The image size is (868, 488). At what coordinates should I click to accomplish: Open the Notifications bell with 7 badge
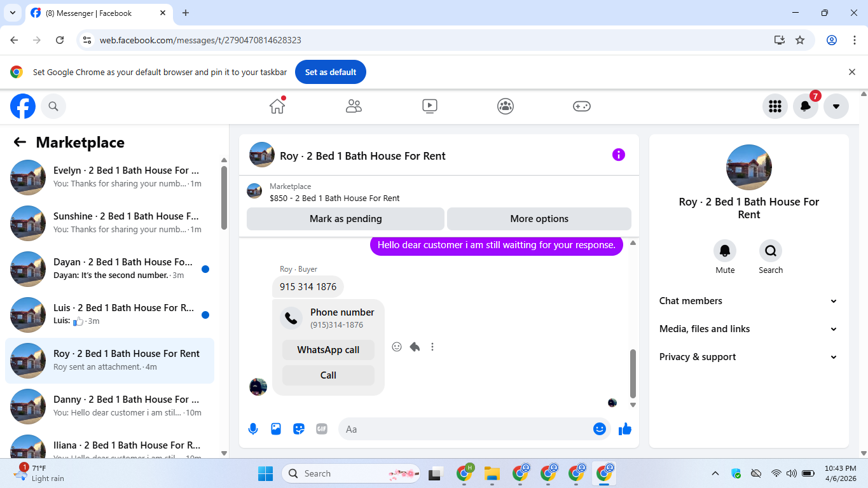(805, 106)
